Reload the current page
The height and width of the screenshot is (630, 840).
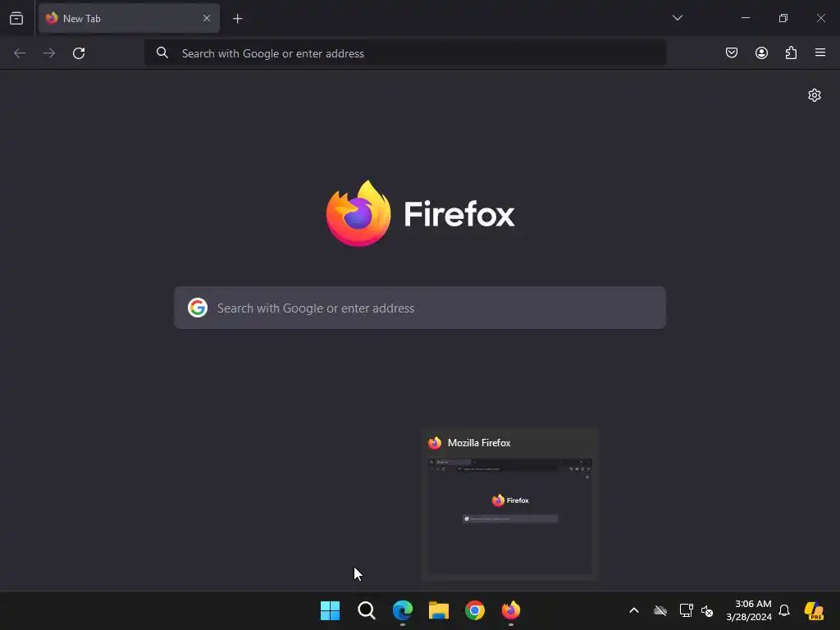(x=79, y=53)
